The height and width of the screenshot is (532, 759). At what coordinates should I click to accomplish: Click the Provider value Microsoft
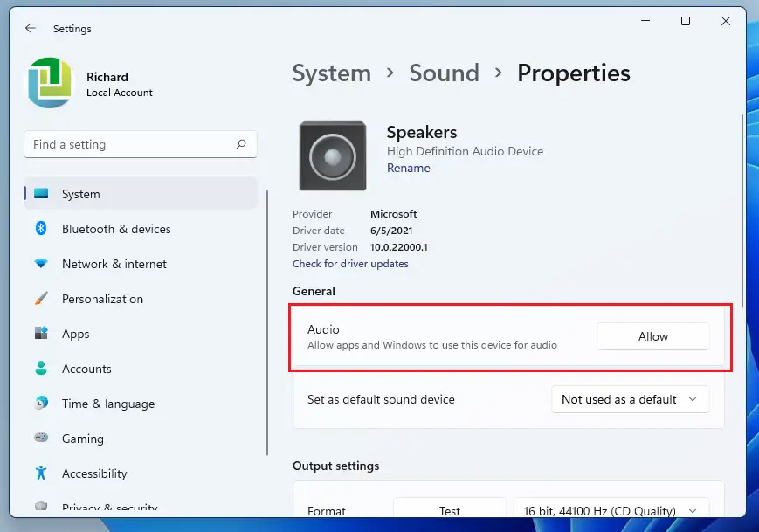click(x=394, y=214)
